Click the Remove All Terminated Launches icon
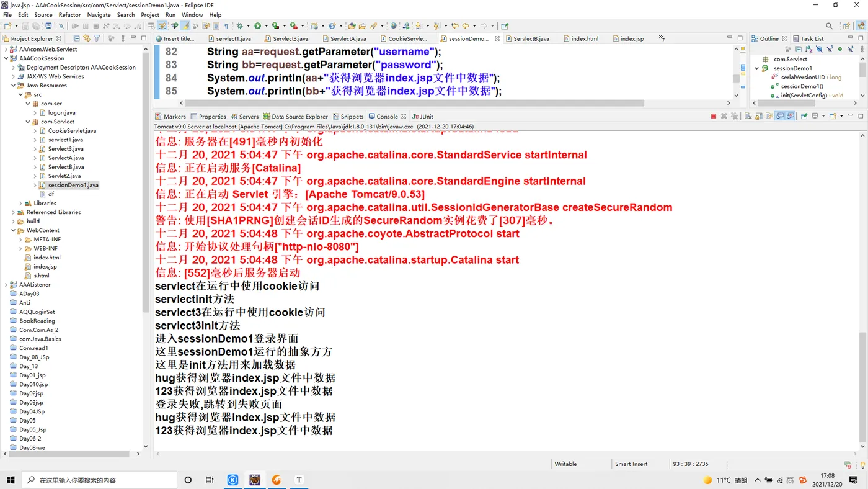Viewport: 868px width, 489px height. [x=735, y=116]
